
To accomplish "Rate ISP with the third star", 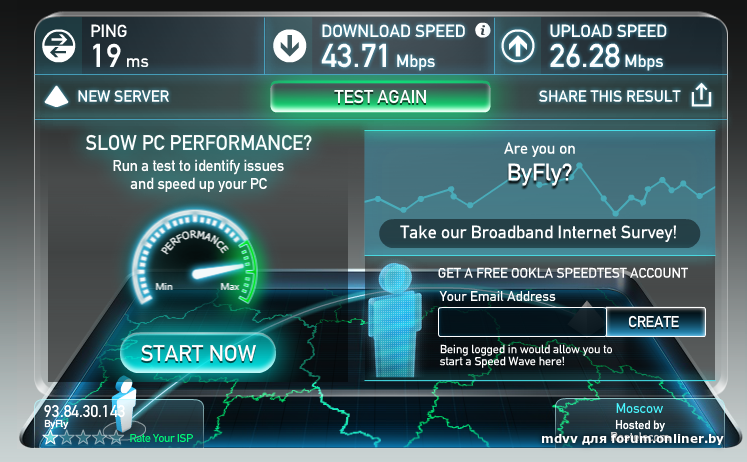I will click(83, 437).
